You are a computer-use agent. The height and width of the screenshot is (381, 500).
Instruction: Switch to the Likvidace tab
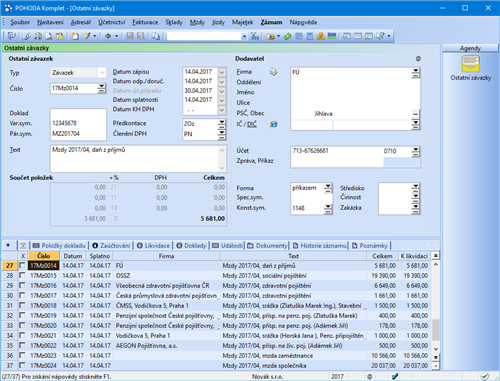153,246
